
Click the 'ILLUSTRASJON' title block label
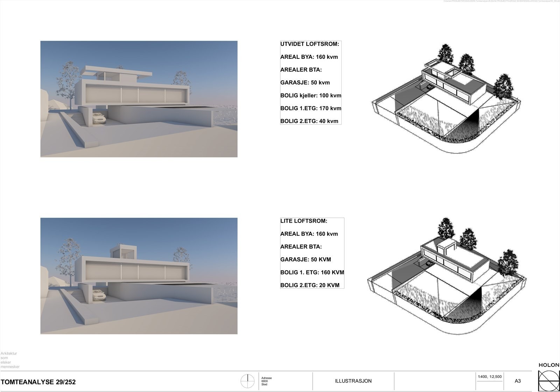coord(353,381)
